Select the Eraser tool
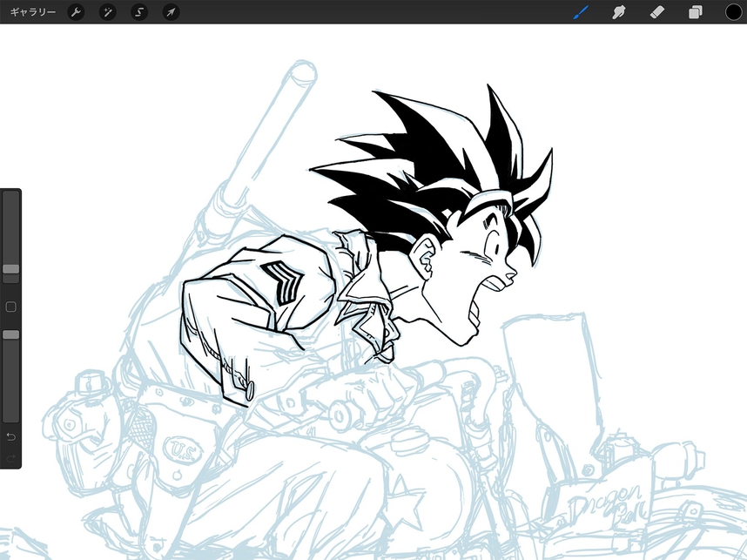 657,12
